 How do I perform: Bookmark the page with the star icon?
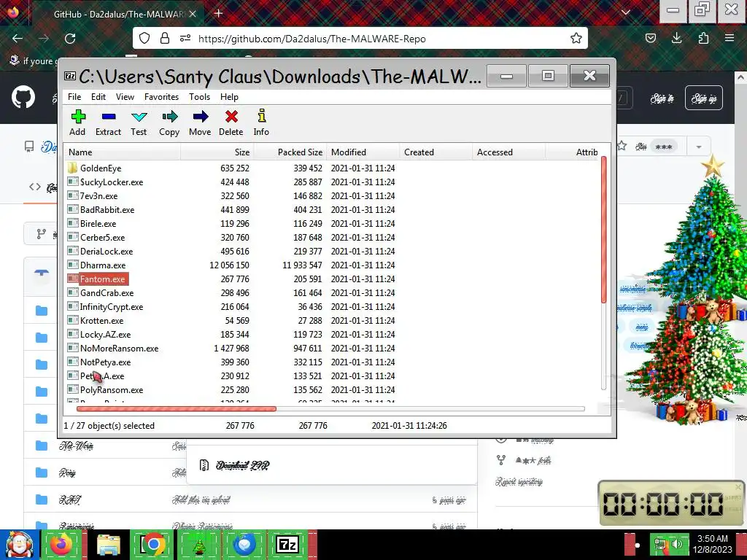(x=576, y=39)
